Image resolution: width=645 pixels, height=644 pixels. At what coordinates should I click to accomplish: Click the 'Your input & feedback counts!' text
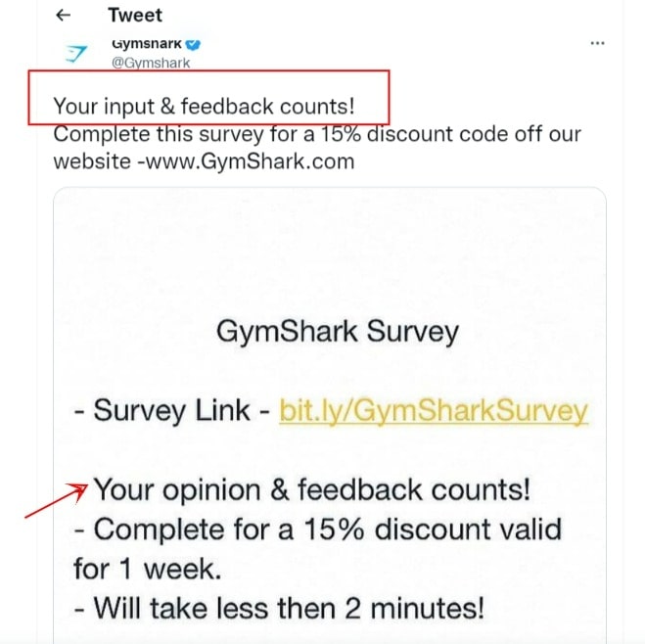pyautogui.click(x=204, y=106)
